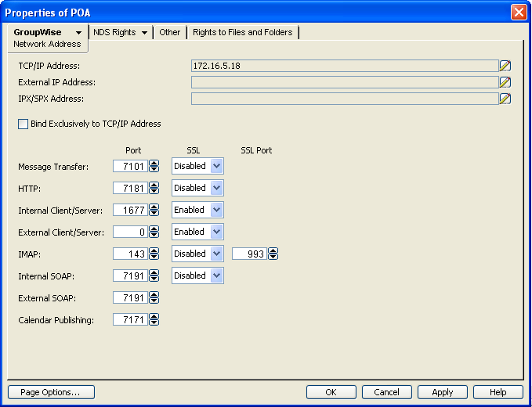Click the Page Options button

51,392
